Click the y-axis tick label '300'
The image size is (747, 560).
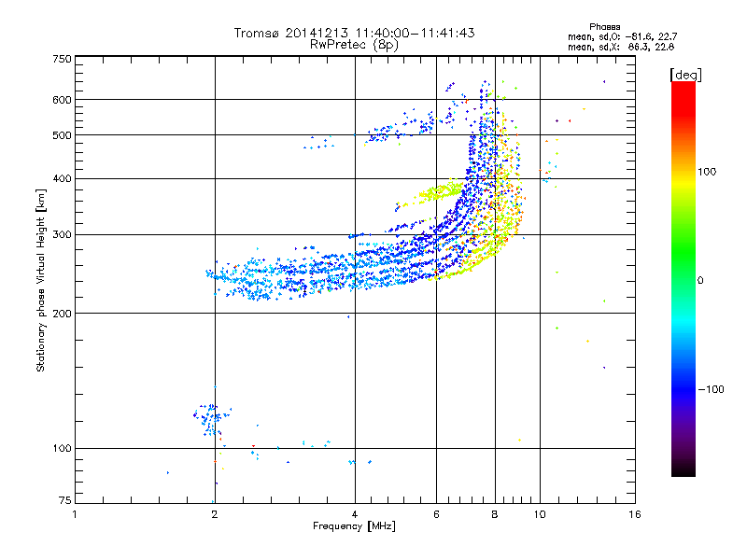click(62, 235)
